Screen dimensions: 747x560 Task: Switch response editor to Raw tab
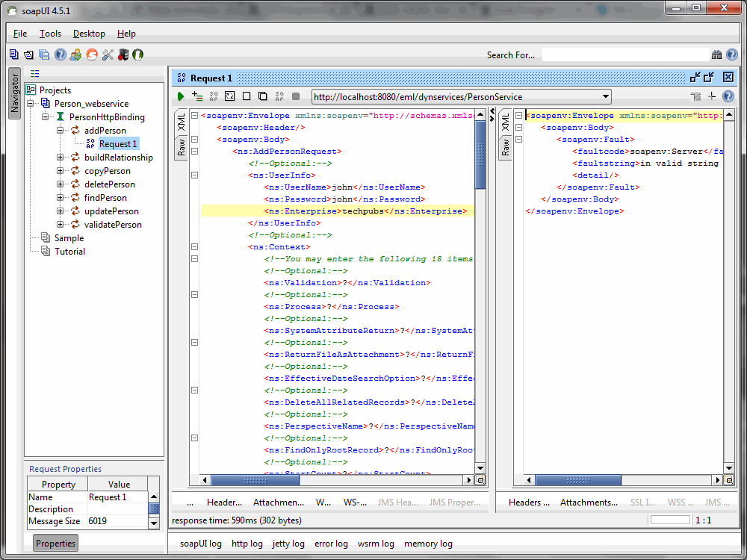coord(506,148)
